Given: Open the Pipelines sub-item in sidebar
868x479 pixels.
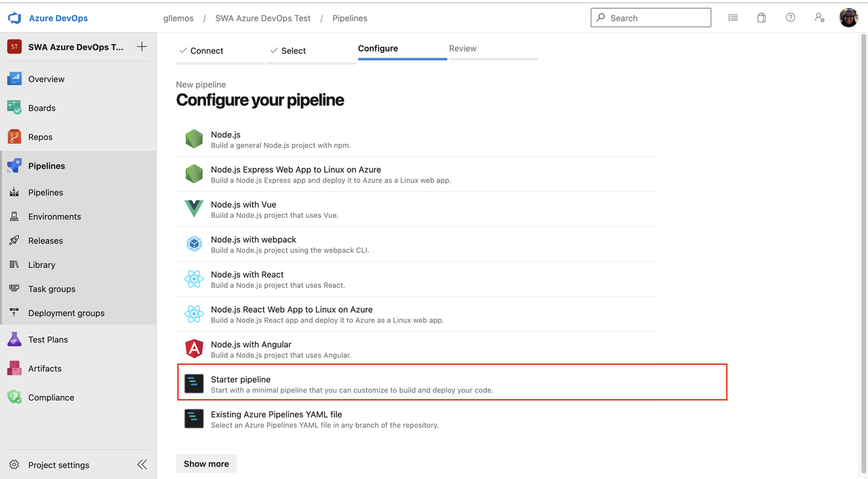Looking at the screenshot, I should (x=78, y=193).
